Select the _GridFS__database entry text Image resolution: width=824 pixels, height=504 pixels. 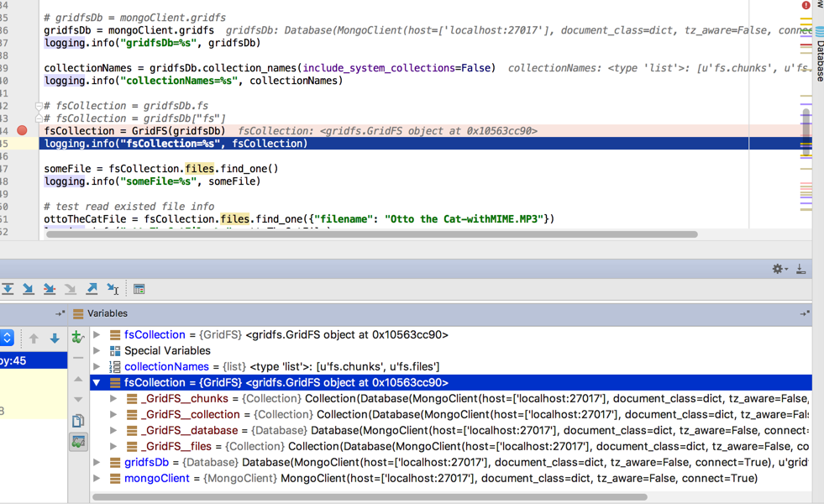[189, 430]
